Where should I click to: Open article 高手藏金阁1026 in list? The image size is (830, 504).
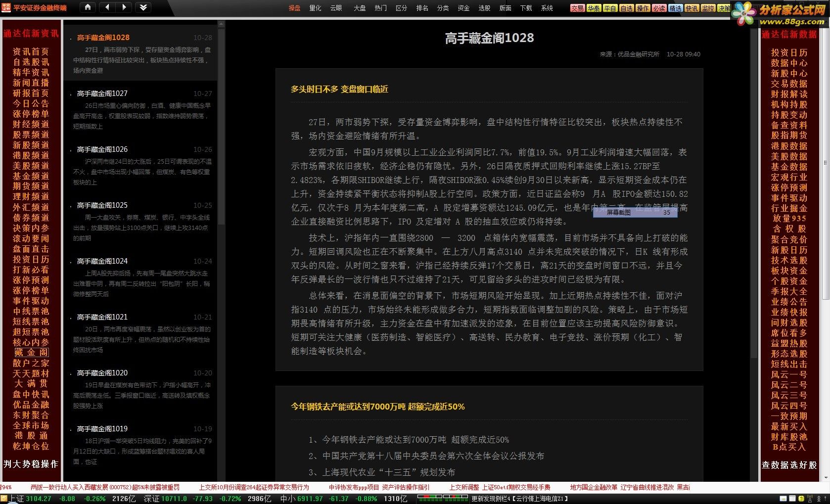click(x=102, y=149)
